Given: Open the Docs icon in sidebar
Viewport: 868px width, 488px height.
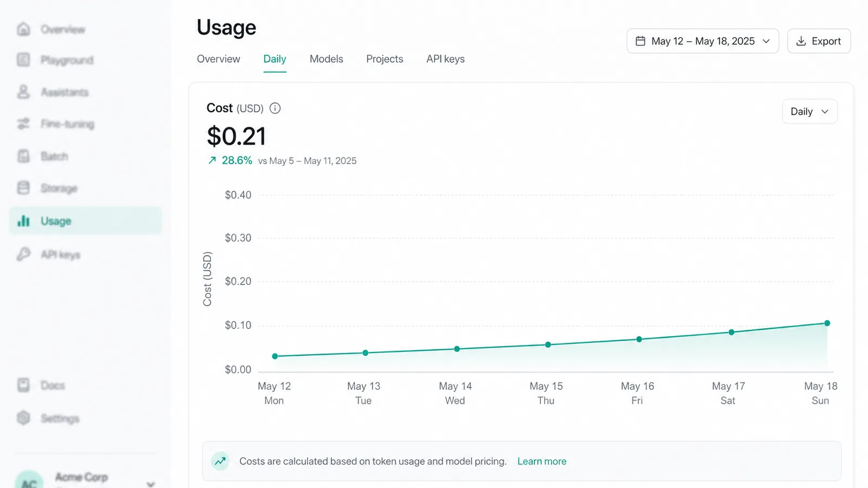Looking at the screenshot, I should tap(23, 385).
